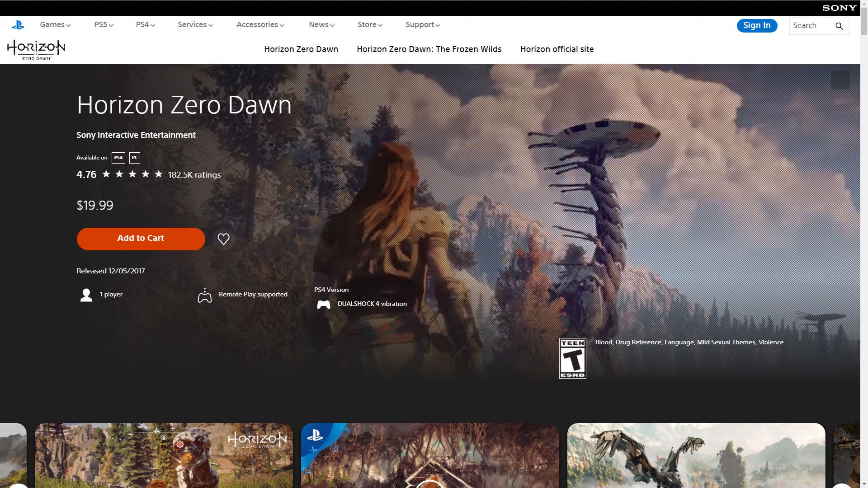Add game to wishlist heart icon
The width and height of the screenshot is (868, 488).
pyautogui.click(x=223, y=239)
